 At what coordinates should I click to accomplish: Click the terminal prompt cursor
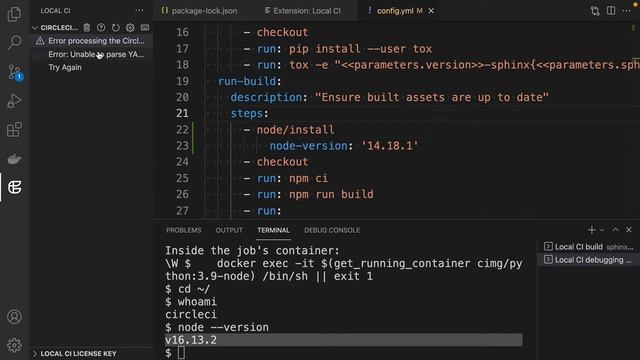[x=181, y=353]
